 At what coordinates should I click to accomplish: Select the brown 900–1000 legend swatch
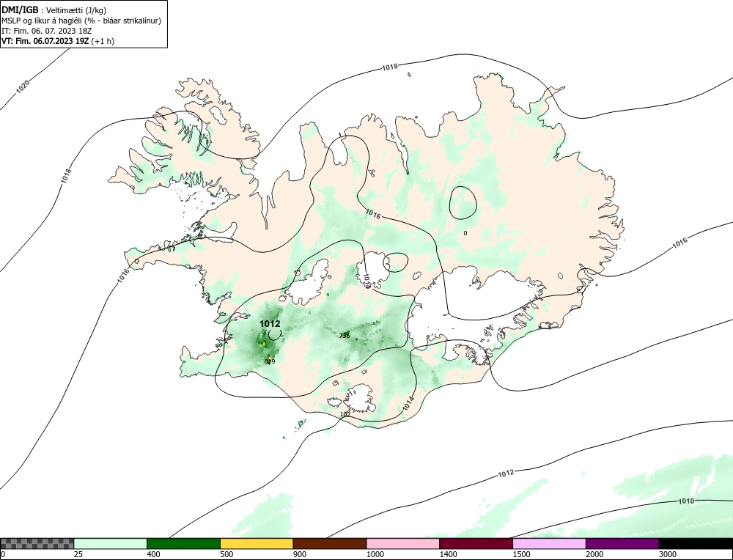tap(330, 543)
